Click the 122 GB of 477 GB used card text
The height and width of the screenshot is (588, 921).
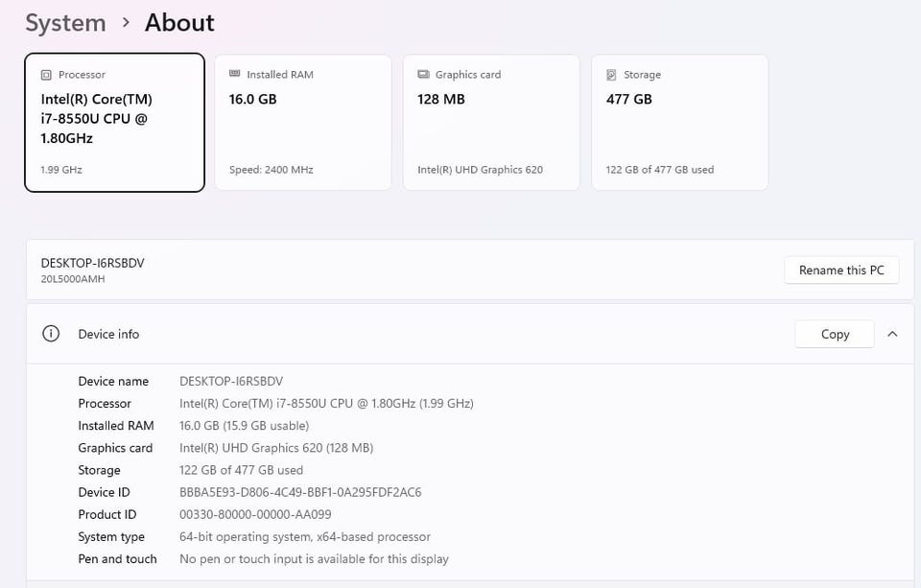click(x=660, y=170)
